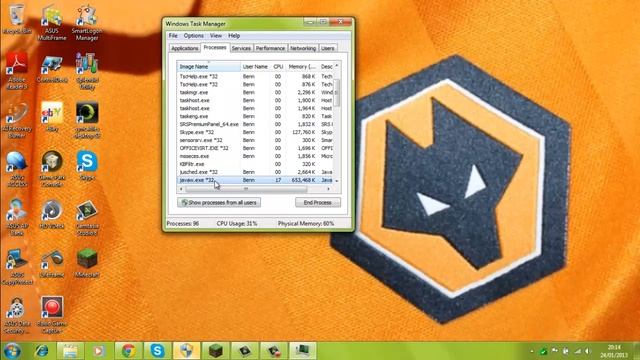Select the SRSPremiumPanel_64.exe process row
This screenshot has width=640, height=360.
(255, 124)
